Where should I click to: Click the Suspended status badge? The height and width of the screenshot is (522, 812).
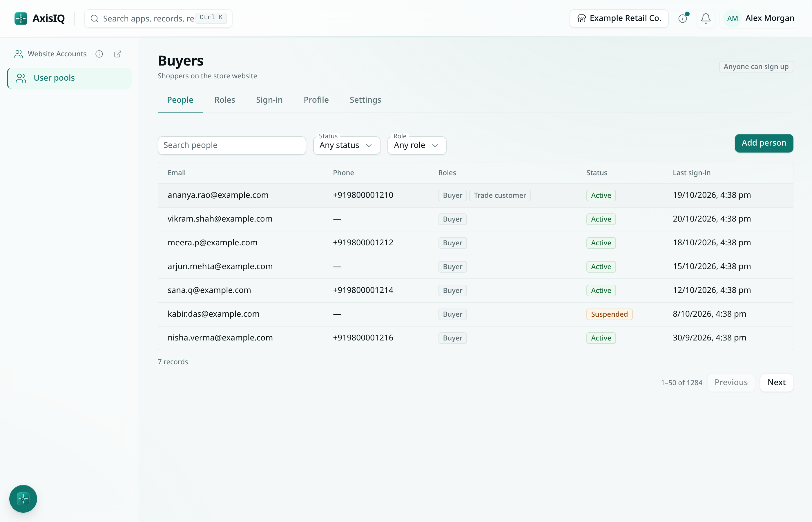(x=609, y=314)
